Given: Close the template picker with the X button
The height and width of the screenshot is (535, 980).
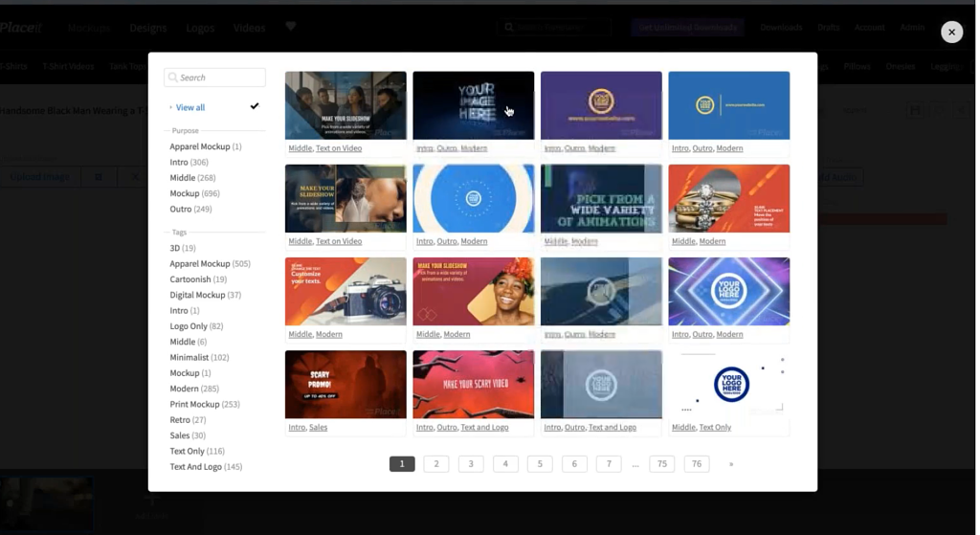Looking at the screenshot, I should (950, 33).
